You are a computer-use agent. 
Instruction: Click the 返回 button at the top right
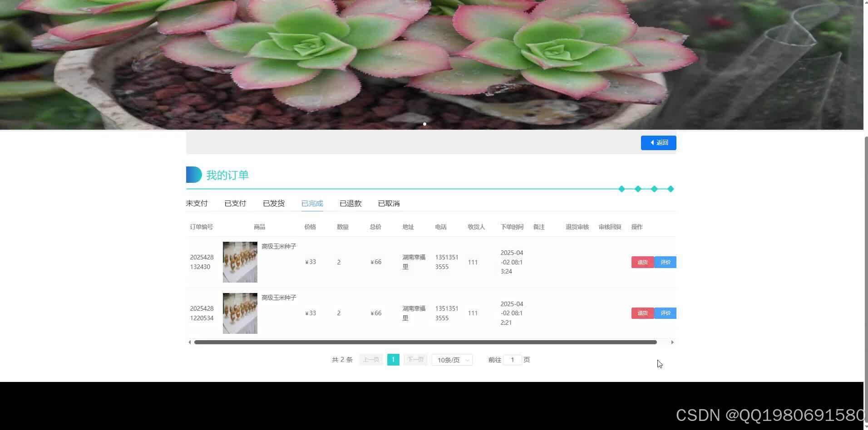pyautogui.click(x=658, y=142)
